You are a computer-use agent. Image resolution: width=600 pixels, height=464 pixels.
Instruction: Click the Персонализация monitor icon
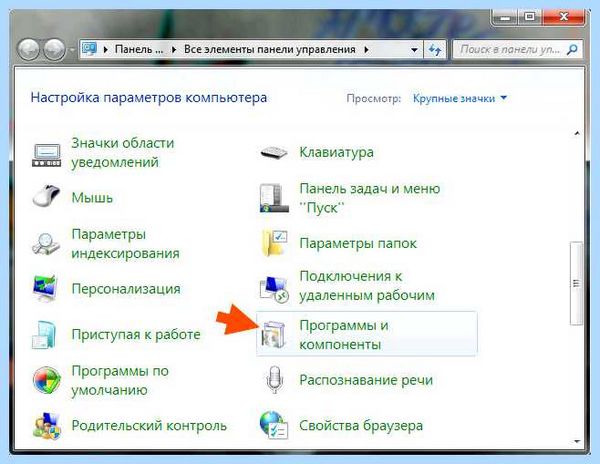point(45,288)
